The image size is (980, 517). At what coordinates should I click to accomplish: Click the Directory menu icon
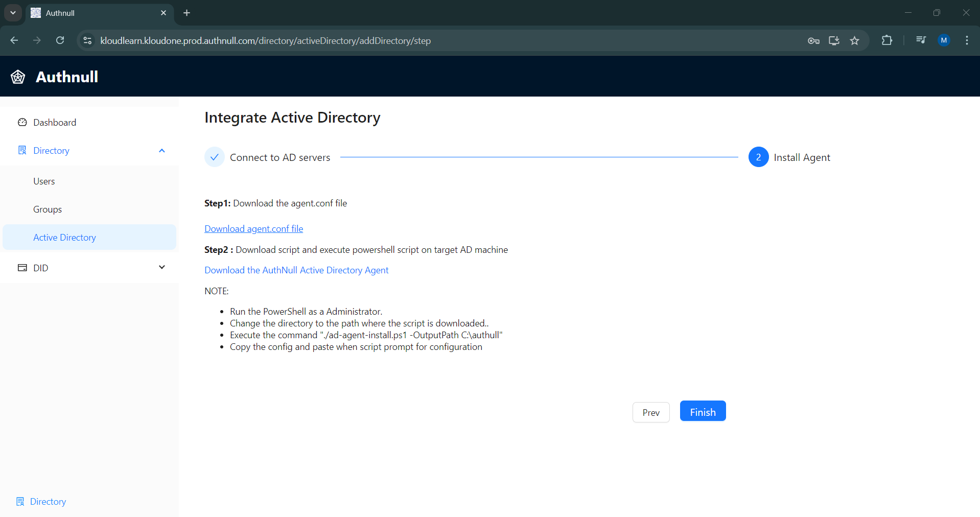click(22, 150)
